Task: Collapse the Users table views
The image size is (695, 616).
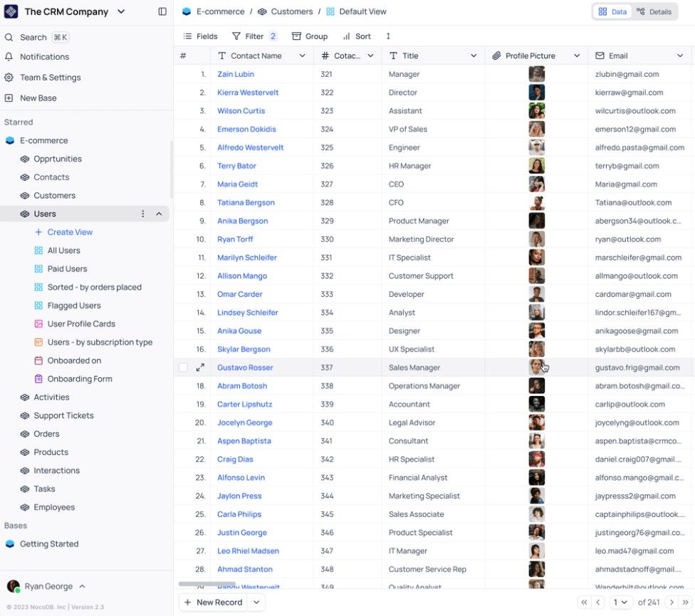Action: point(159,214)
